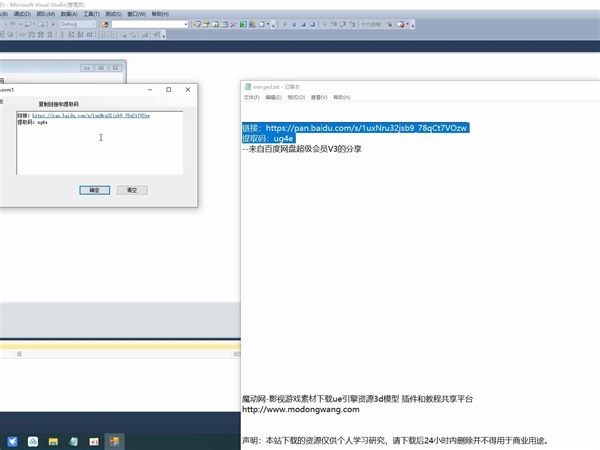Click the 来自百度网盘超级会员V3的分享 line
This screenshot has height=450, width=600.
(302, 149)
